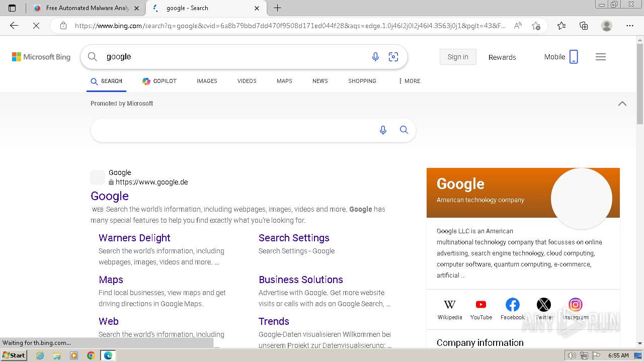Click the search icon in the promoted box
644x362 pixels.
pyautogui.click(x=404, y=130)
